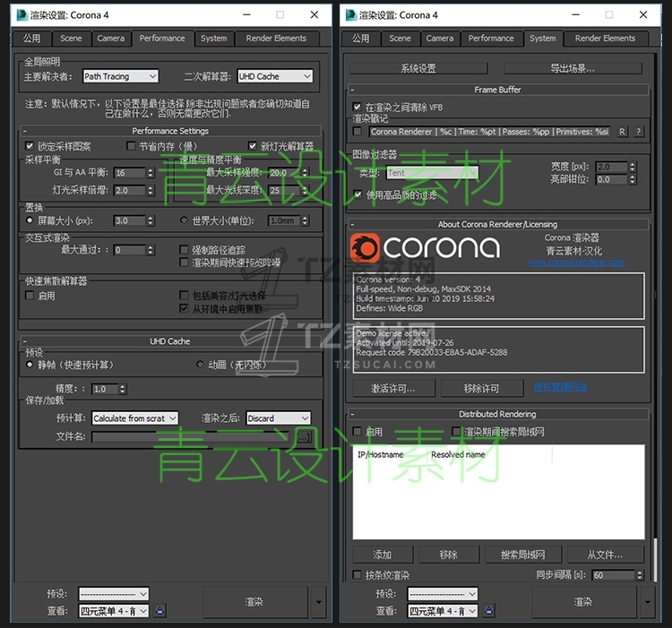
Task: Open 查看 四元菜单 dropdown in left window
Action: (x=114, y=611)
